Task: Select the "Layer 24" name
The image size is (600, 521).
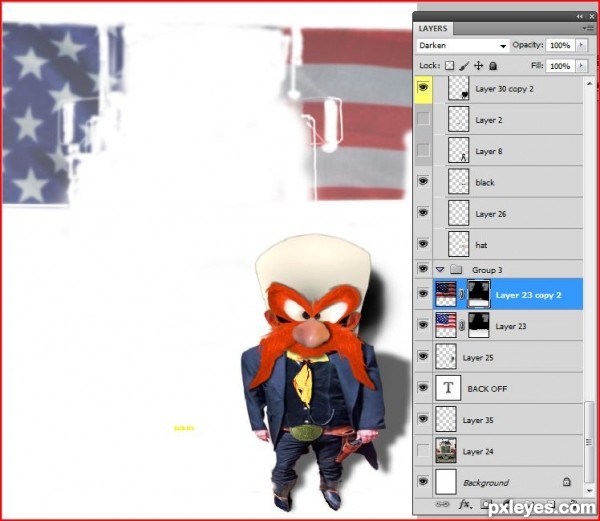Action: 478,451
